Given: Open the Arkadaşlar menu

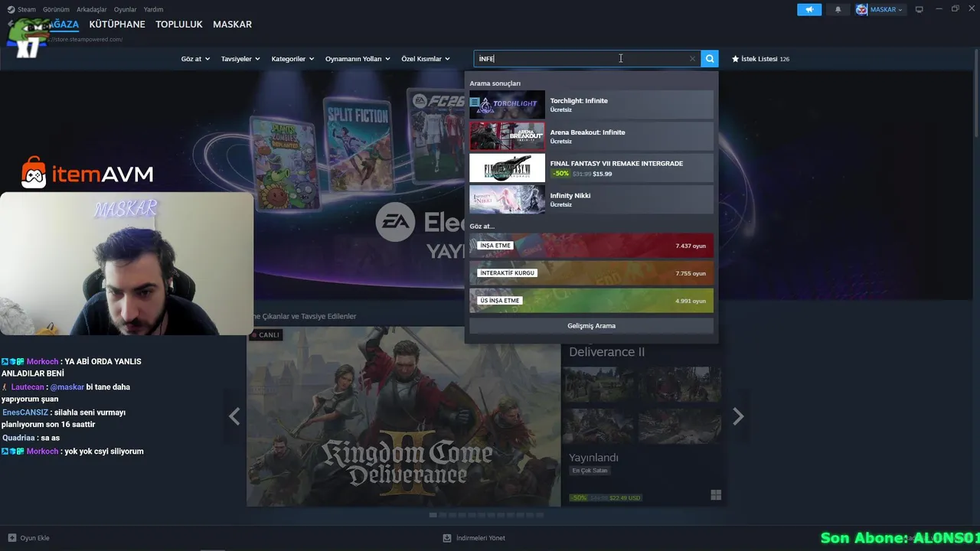Looking at the screenshot, I should [x=92, y=9].
